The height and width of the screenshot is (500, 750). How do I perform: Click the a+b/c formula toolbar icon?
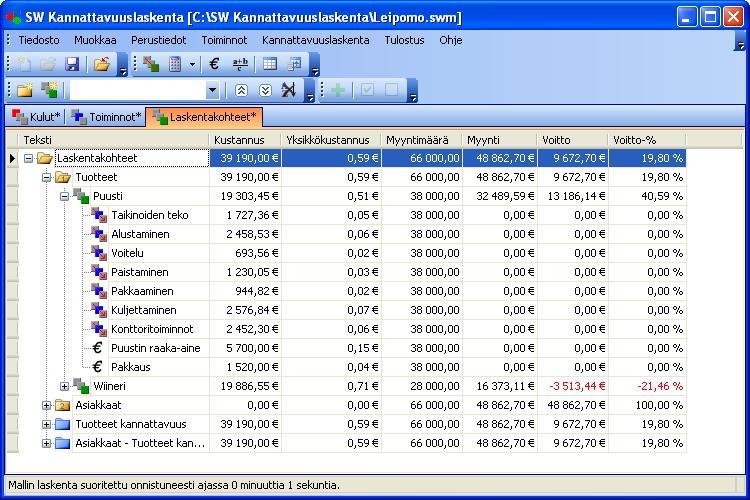[240, 64]
